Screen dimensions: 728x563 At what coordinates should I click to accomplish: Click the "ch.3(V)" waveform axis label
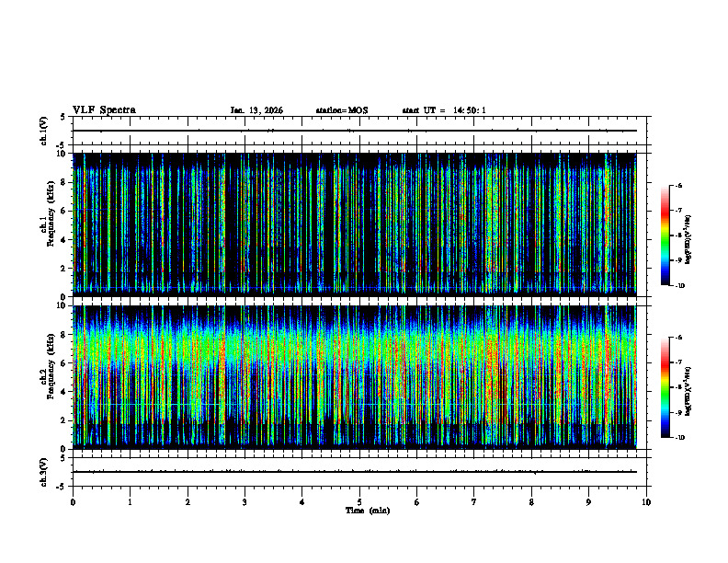[x=43, y=472]
